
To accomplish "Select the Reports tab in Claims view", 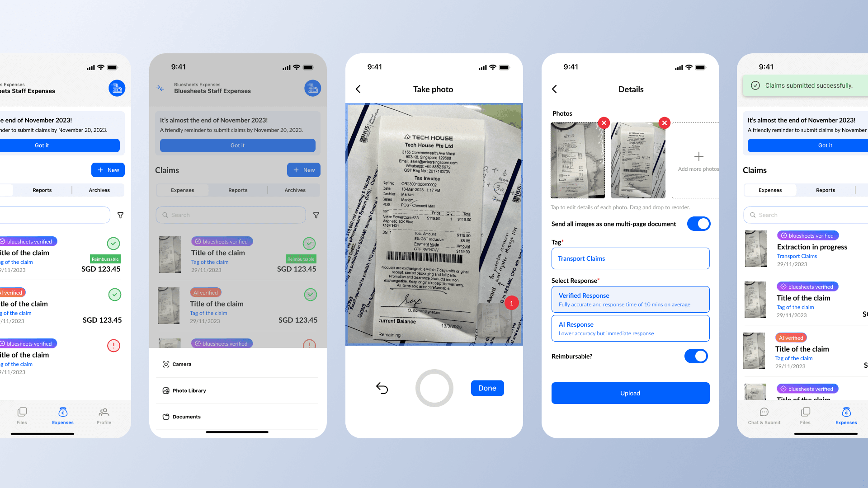I will [237, 189].
